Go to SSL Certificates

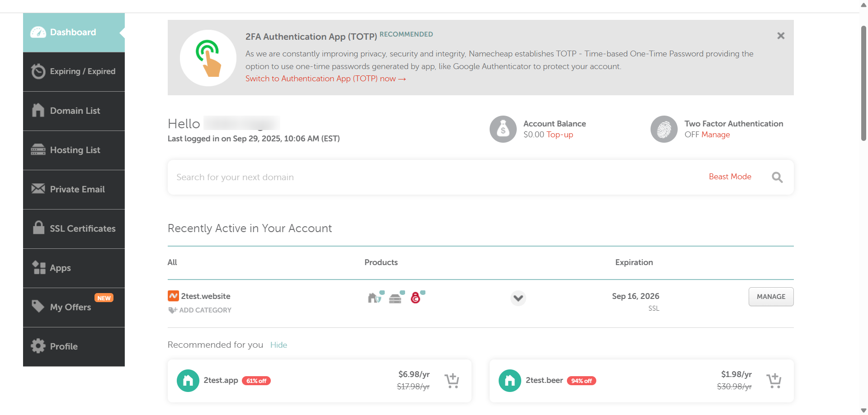click(74, 229)
